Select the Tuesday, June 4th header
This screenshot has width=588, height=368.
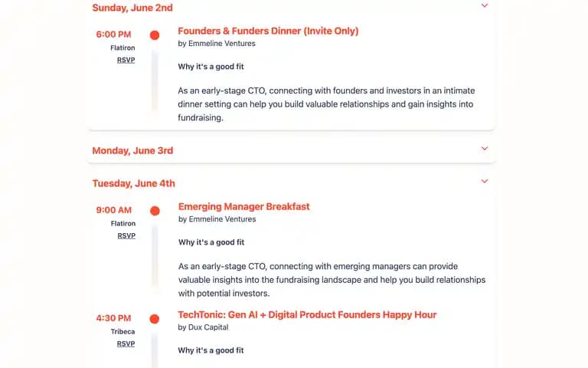134,184
